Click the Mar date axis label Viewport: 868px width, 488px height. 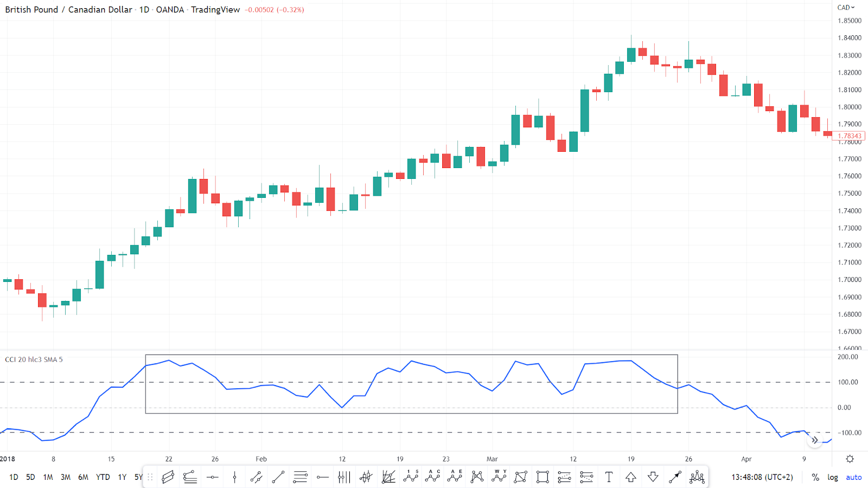492,459
